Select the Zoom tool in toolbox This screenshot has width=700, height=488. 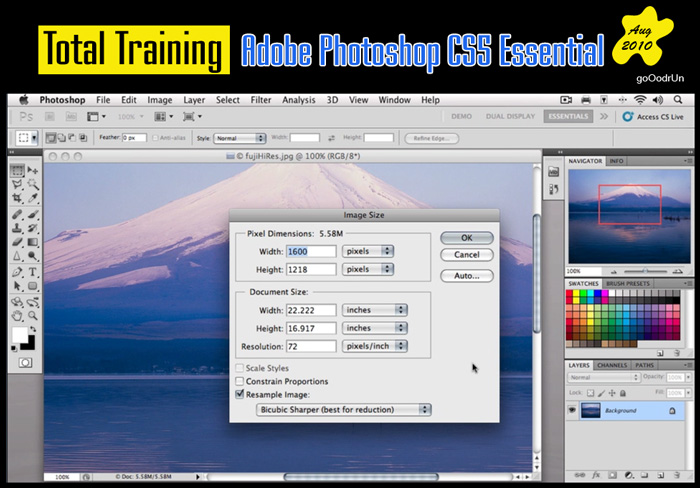(33, 316)
